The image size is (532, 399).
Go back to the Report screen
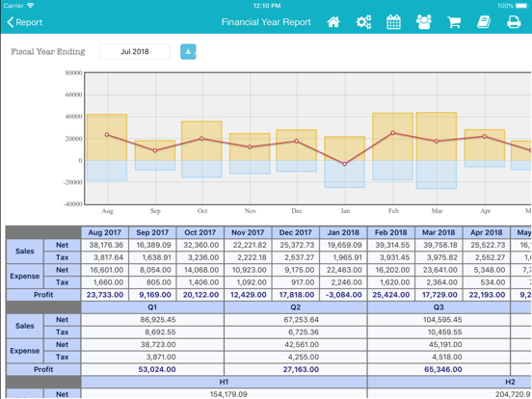pos(24,22)
